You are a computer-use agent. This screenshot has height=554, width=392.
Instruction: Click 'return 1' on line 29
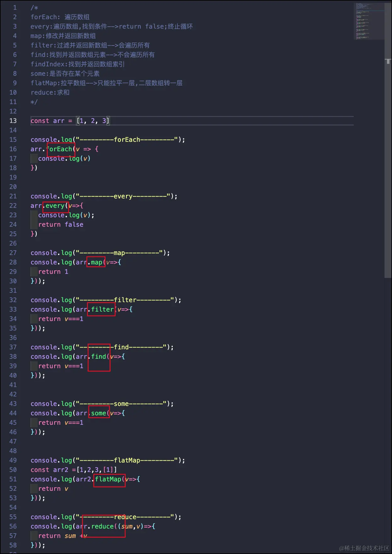53,272
